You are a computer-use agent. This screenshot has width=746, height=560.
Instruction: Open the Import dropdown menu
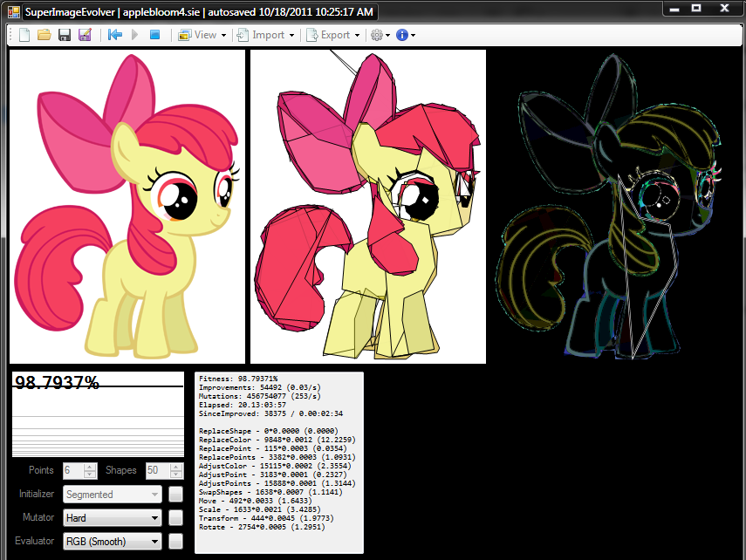(265, 35)
